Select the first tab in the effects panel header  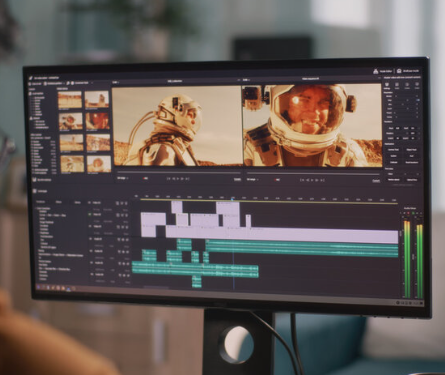point(40,202)
